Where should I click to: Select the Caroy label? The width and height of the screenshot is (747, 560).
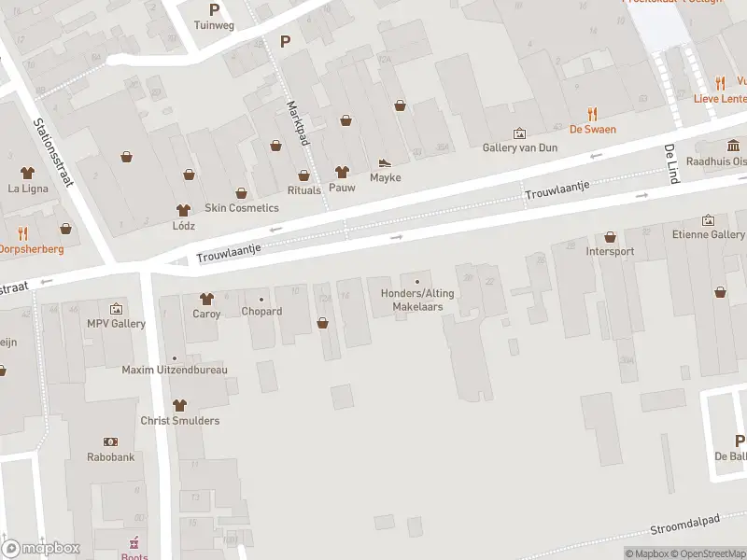pos(206,314)
